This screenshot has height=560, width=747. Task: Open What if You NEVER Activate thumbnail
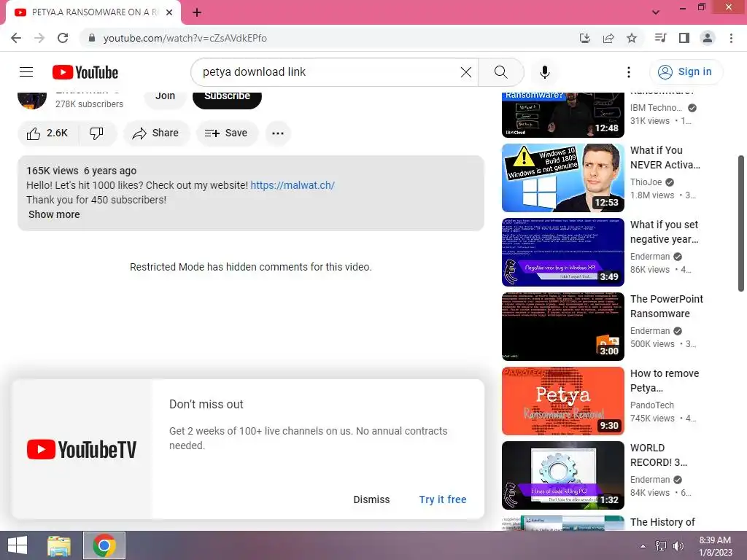[x=563, y=178]
